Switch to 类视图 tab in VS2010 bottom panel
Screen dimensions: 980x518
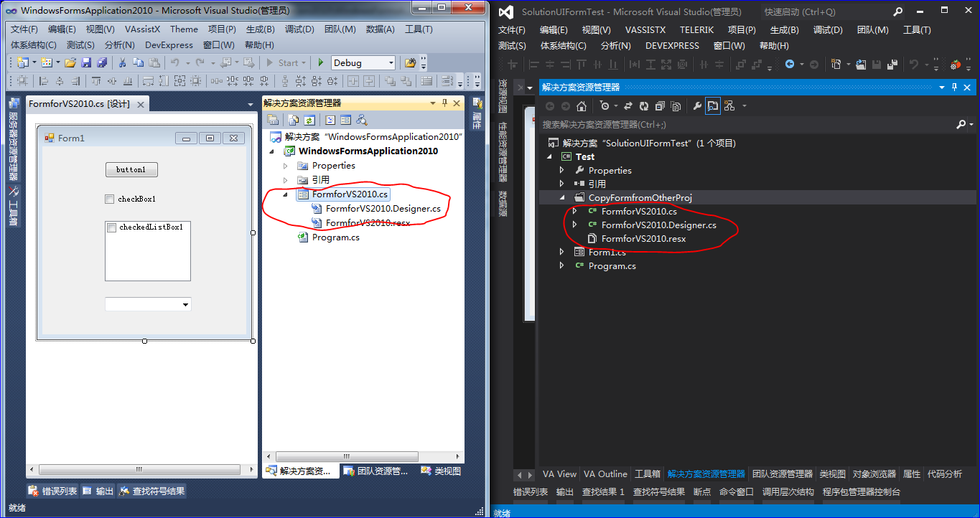pyautogui.click(x=442, y=471)
